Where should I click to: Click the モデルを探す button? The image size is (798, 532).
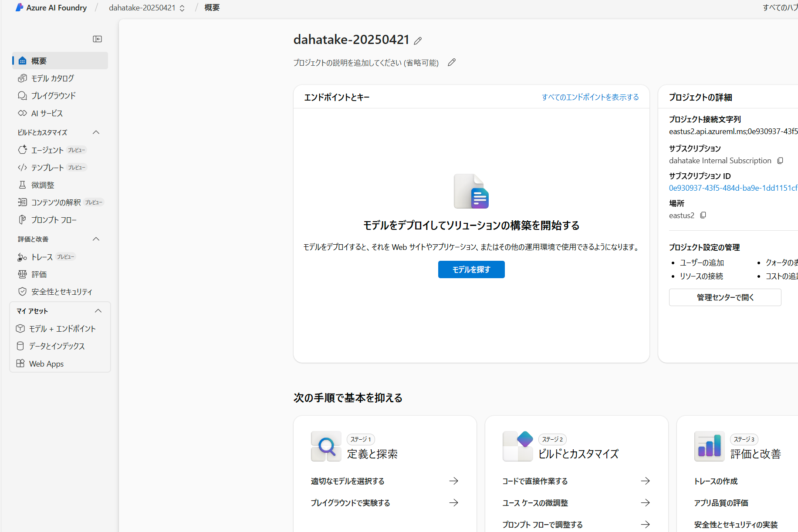point(471,269)
